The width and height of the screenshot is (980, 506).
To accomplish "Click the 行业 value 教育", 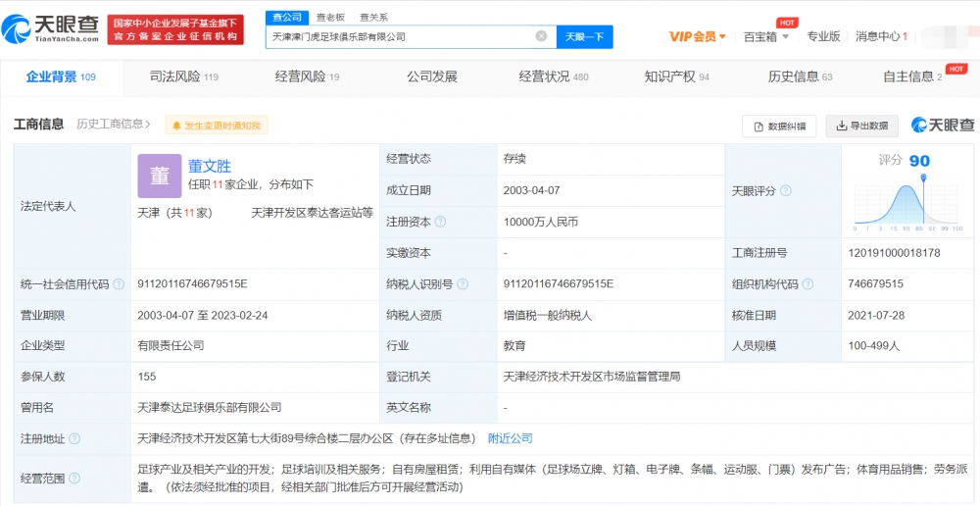I will 514,345.
